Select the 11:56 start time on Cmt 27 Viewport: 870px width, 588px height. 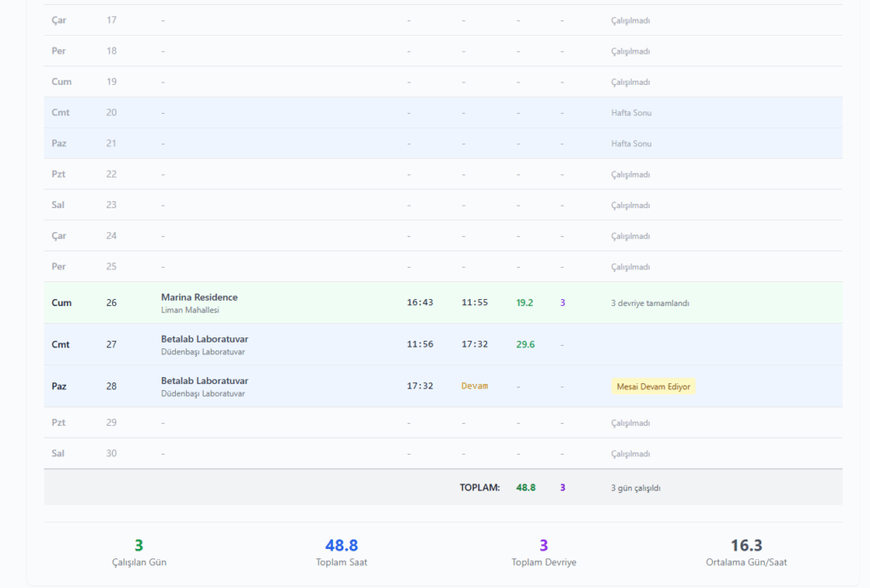click(x=420, y=344)
